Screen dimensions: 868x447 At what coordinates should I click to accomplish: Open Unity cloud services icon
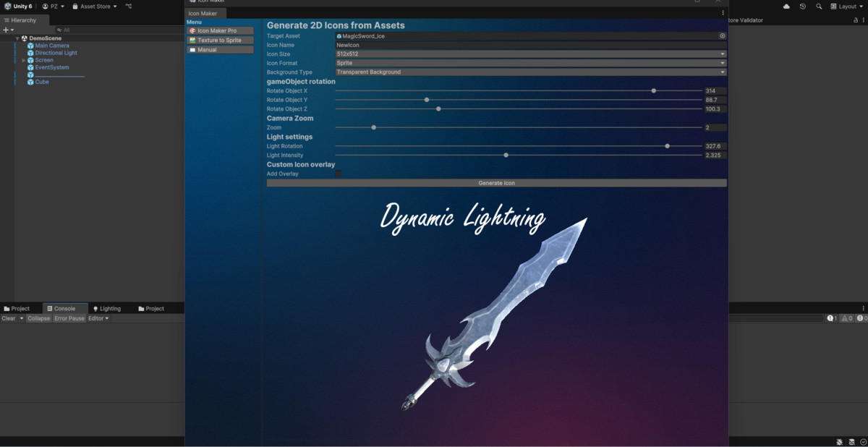tap(786, 7)
